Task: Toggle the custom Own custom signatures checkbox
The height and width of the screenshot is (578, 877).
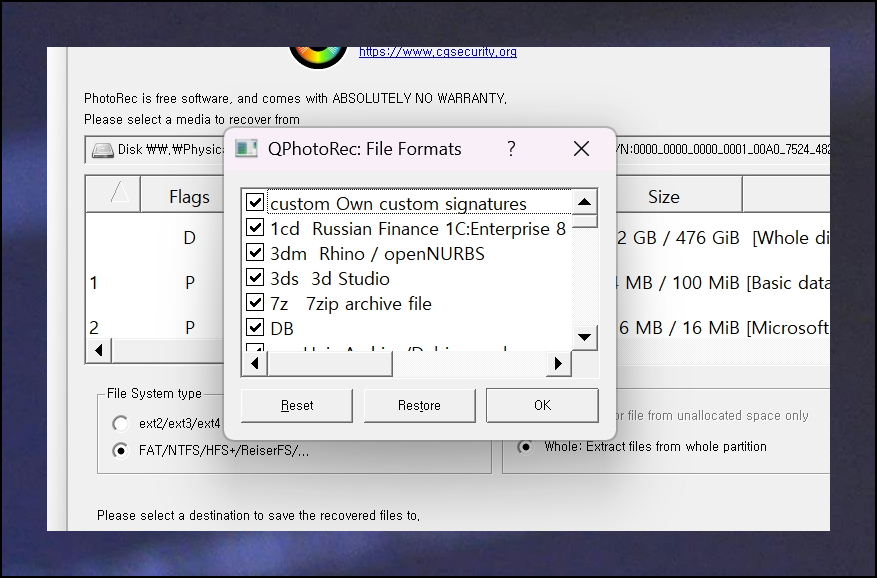Action: point(255,202)
